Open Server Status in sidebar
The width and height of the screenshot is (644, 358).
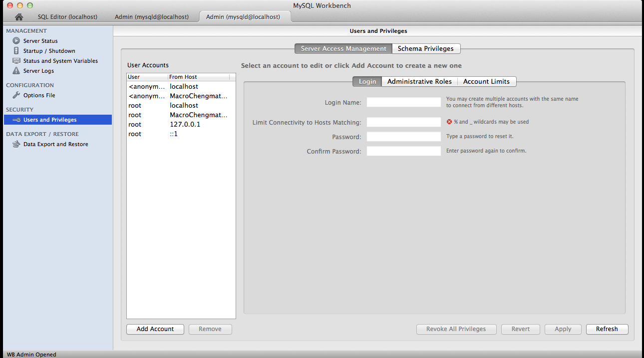[40, 41]
